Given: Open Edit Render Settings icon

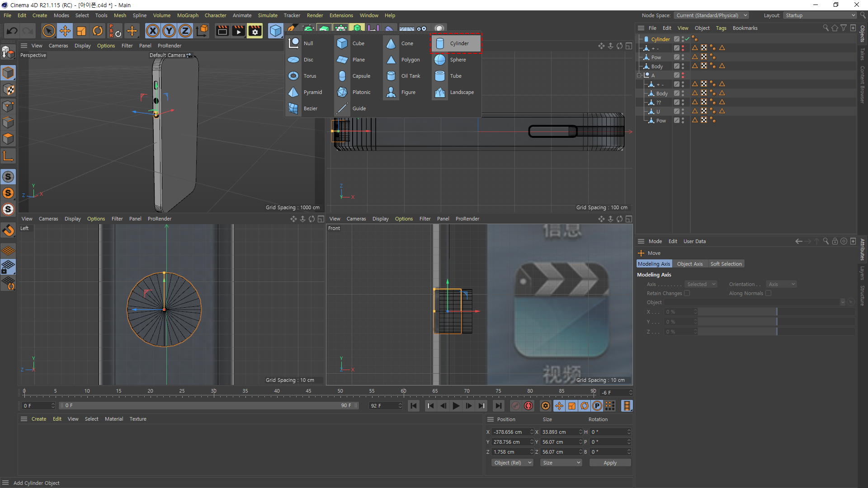Looking at the screenshot, I should 255,31.
